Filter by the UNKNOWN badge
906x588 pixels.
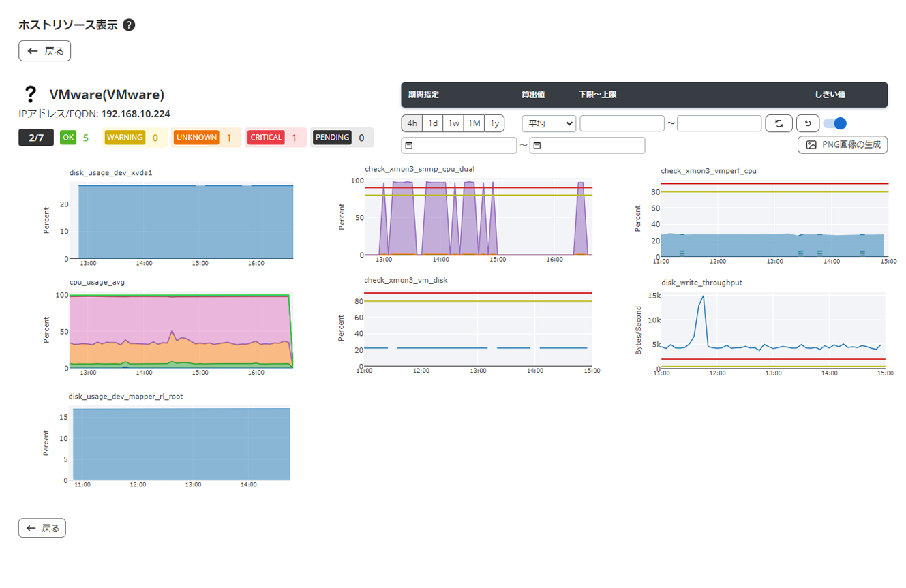[x=196, y=138]
